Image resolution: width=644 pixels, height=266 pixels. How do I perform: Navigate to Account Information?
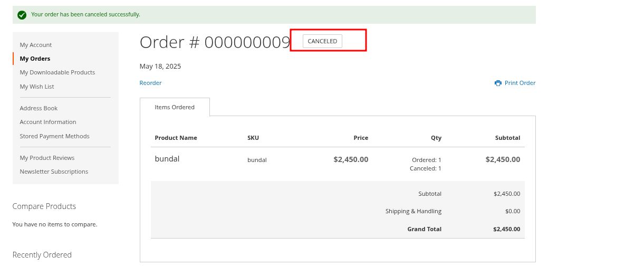[48, 122]
